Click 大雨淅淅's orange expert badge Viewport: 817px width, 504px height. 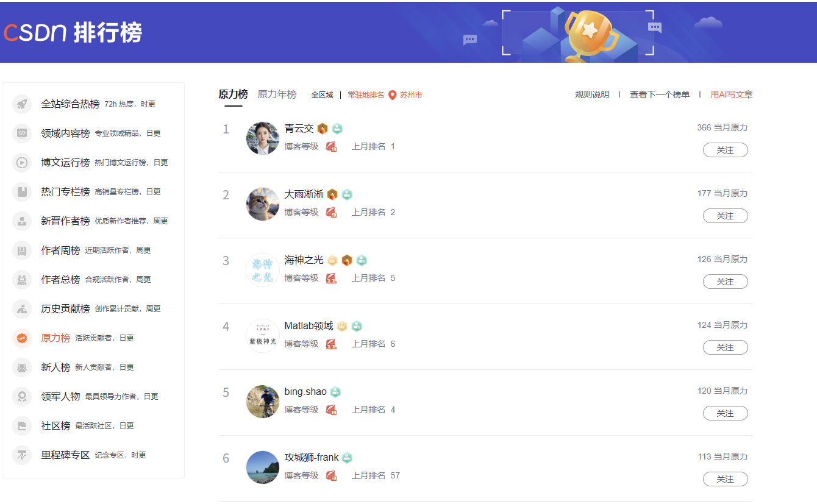click(x=332, y=194)
